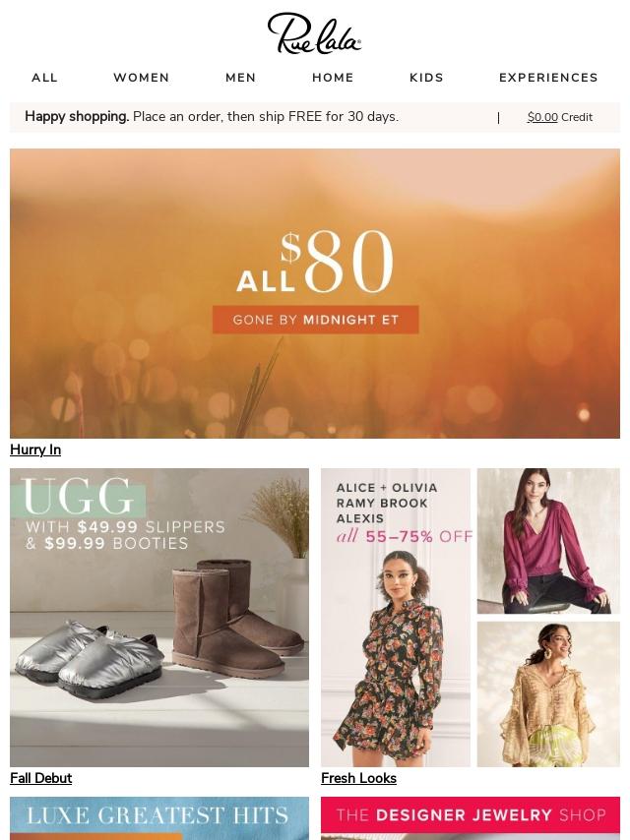Open the ALL category menu
This screenshot has width=630, height=840.
[x=44, y=78]
